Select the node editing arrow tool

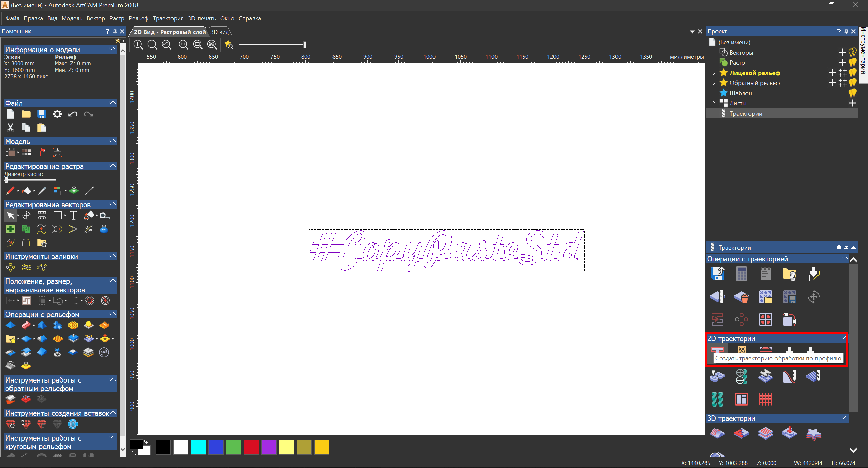[x=11, y=215]
